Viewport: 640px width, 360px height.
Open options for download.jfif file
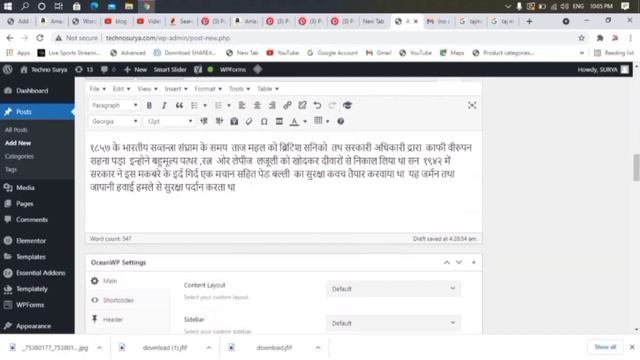(318, 348)
